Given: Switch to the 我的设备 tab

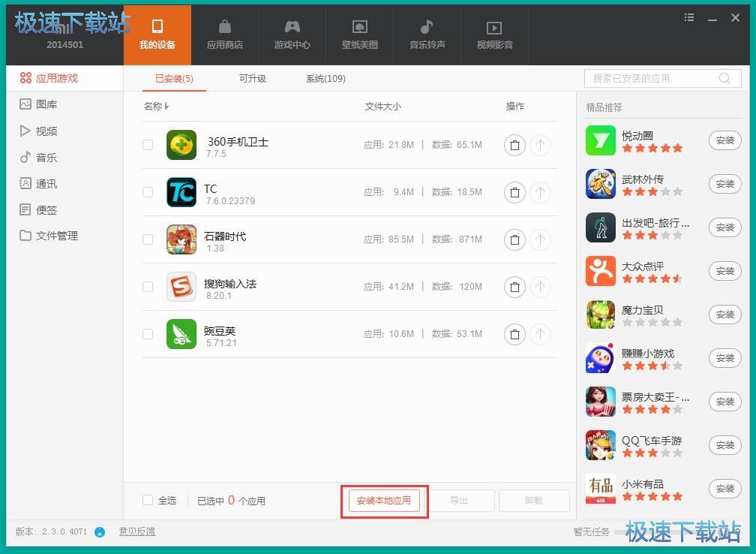Looking at the screenshot, I should click(157, 35).
